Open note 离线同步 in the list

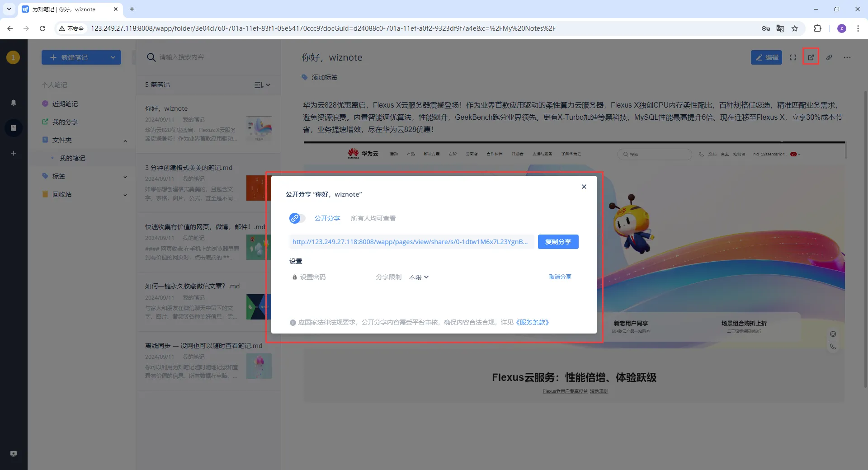208,361
